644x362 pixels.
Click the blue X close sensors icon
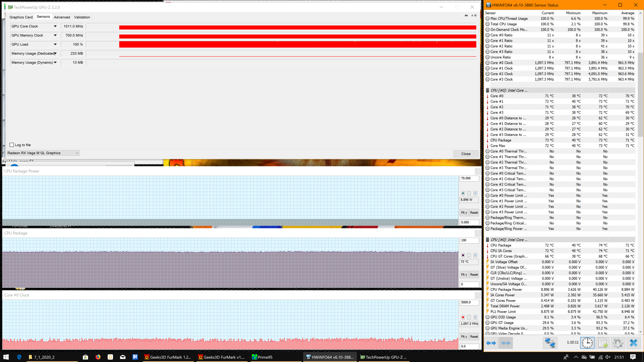point(633,343)
